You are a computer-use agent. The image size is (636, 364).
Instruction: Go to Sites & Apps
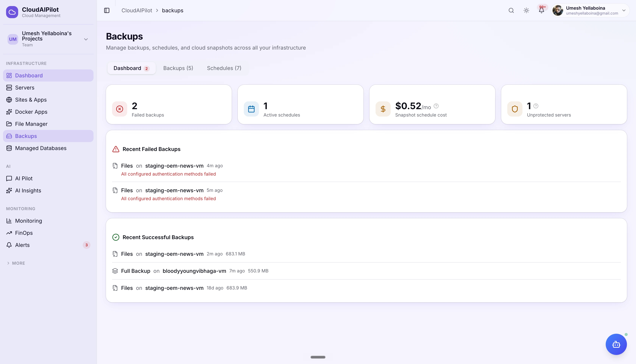(48, 100)
